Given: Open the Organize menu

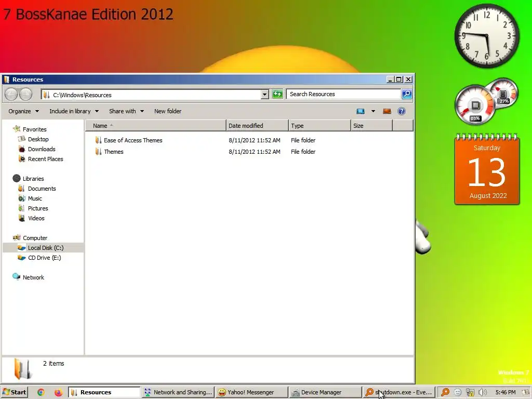Looking at the screenshot, I should (23, 111).
